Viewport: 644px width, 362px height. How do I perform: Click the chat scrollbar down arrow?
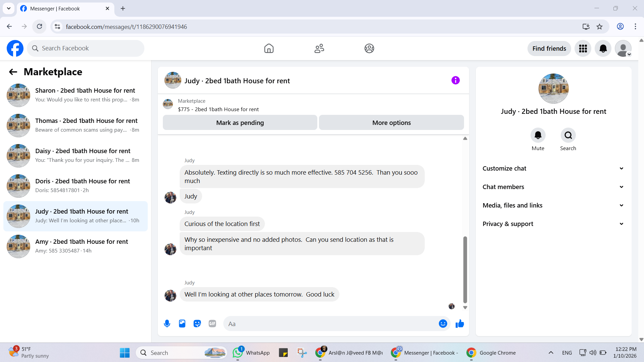[x=465, y=307]
